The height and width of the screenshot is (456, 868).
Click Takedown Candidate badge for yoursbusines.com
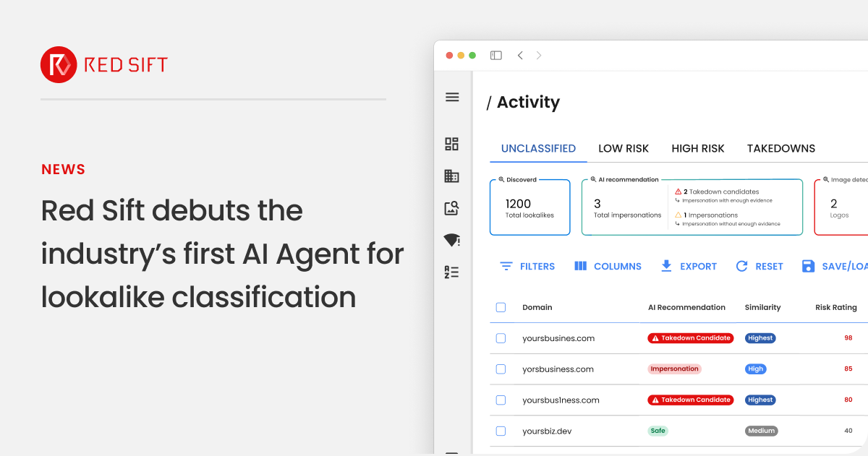click(x=691, y=337)
